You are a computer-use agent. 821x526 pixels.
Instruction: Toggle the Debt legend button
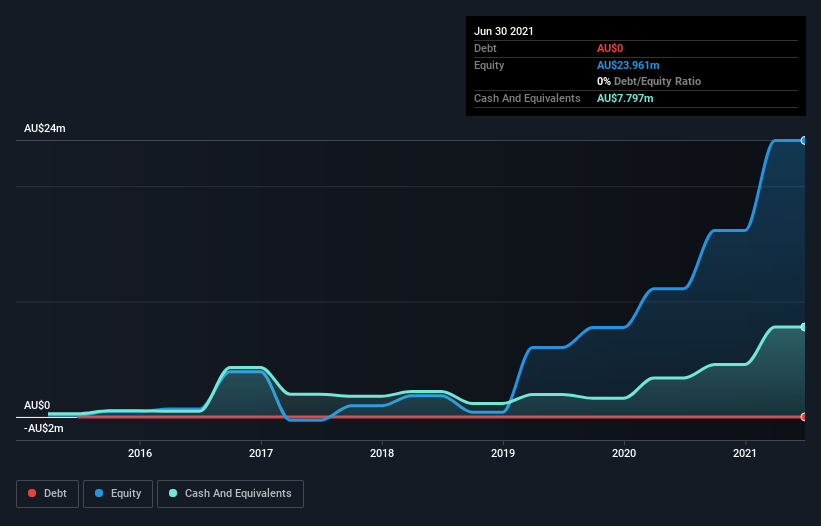tap(47, 494)
